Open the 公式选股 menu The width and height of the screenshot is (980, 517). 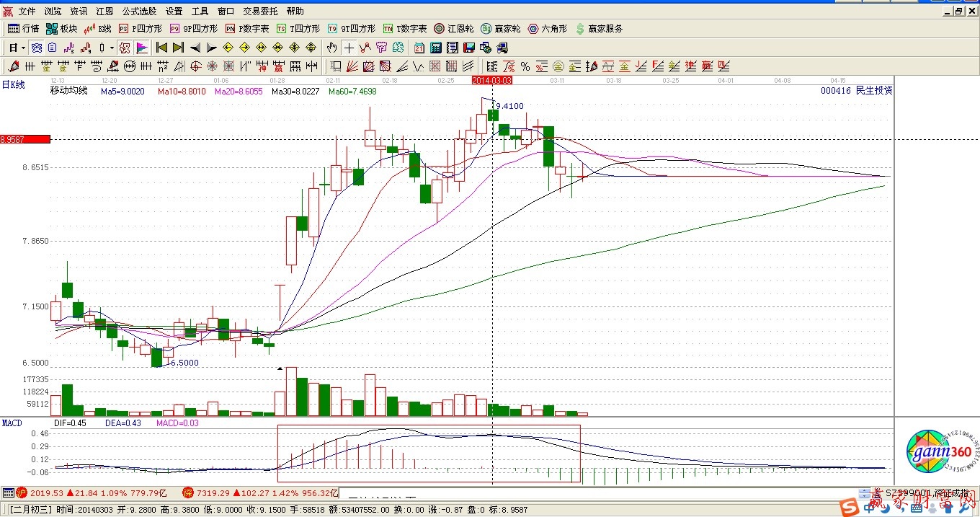pyautogui.click(x=139, y=12)
